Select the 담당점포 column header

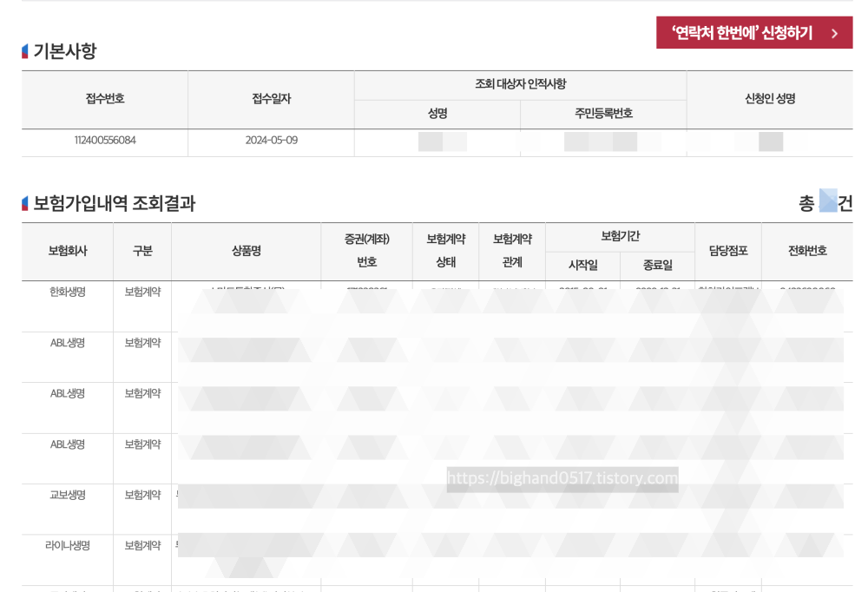tap(728, 252)
